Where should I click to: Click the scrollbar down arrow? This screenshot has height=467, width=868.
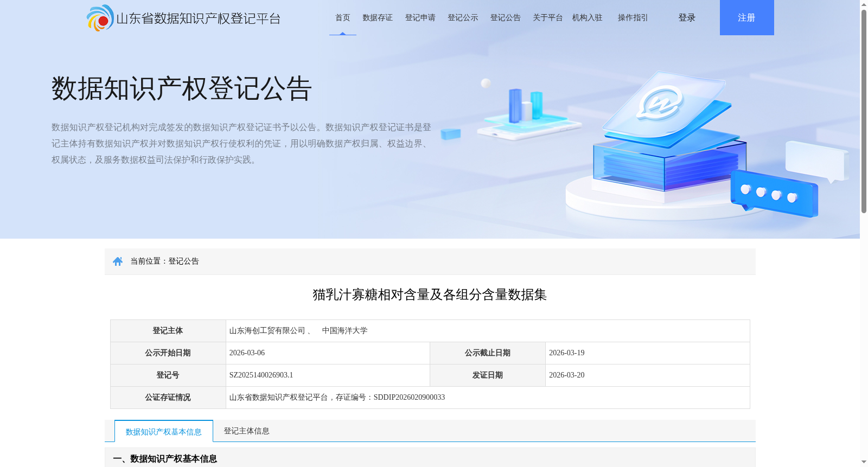click(x=864, y=463)
